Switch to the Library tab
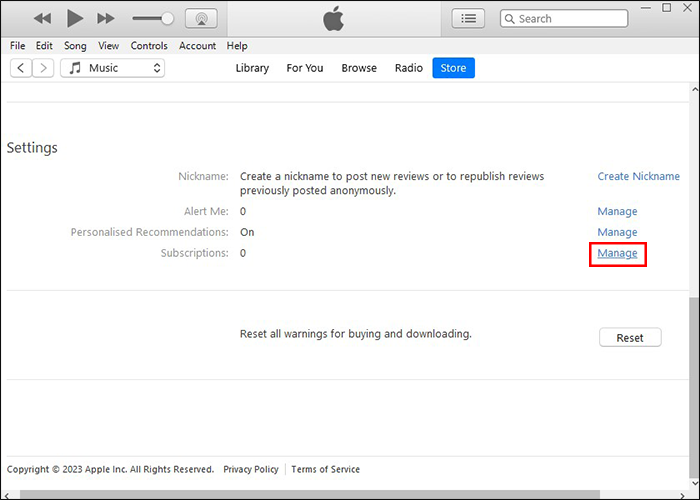Screen dimensions: 700x500 [252, 68]
